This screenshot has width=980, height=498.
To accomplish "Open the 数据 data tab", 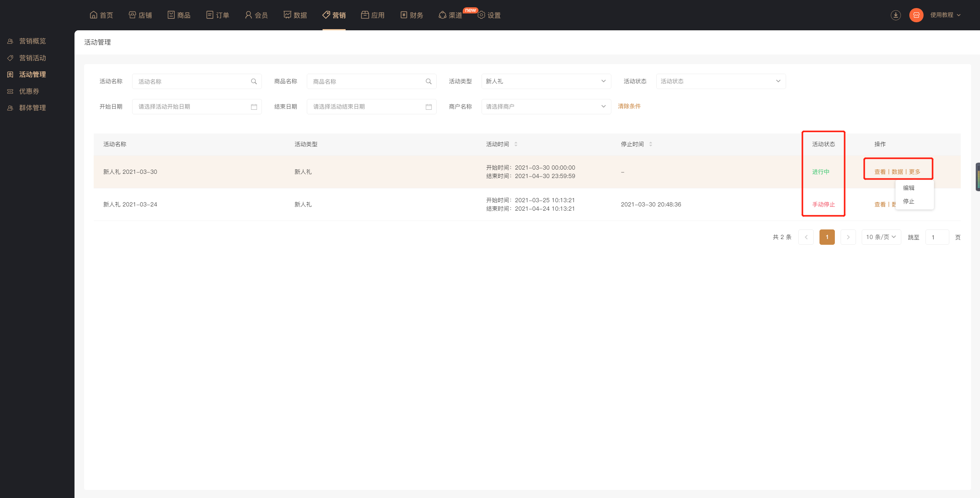I will coord(295,15).
